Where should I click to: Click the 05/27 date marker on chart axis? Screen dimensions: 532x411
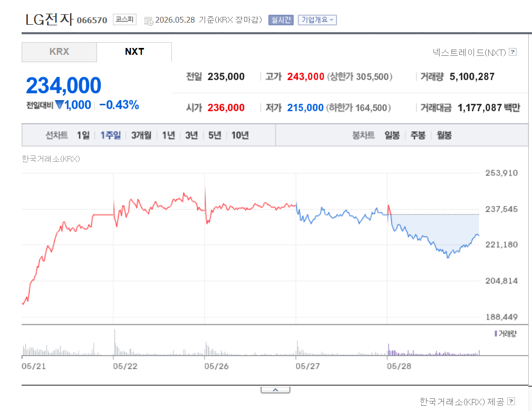click(x=307, y=366)
